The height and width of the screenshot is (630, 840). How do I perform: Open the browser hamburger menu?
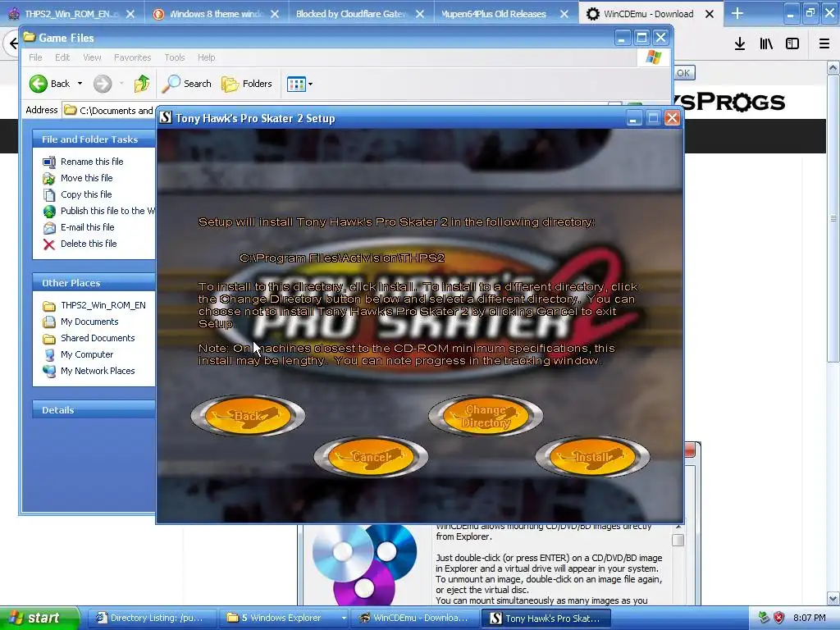[824, 44]
